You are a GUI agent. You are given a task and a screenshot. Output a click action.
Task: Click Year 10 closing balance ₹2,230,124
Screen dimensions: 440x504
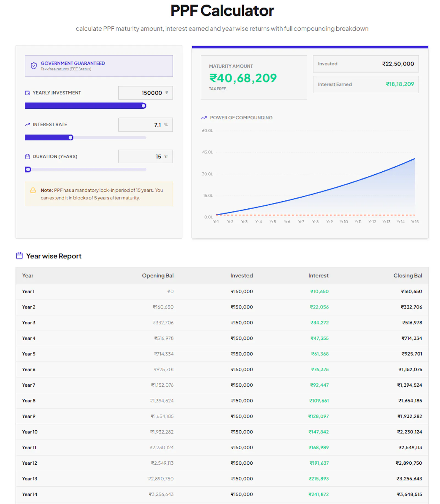coord(409,432)
